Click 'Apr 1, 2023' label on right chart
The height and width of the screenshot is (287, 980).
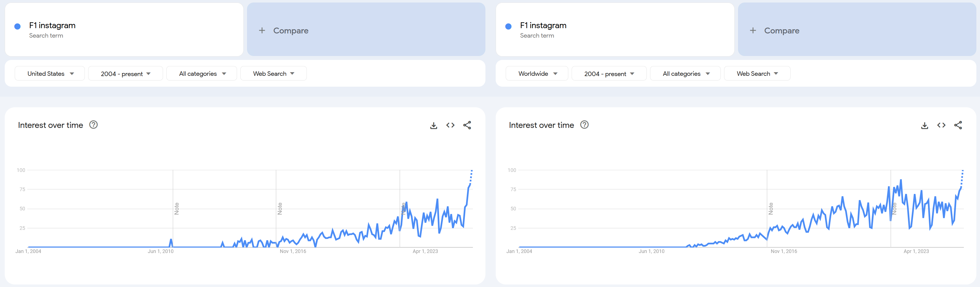(917, 251)
